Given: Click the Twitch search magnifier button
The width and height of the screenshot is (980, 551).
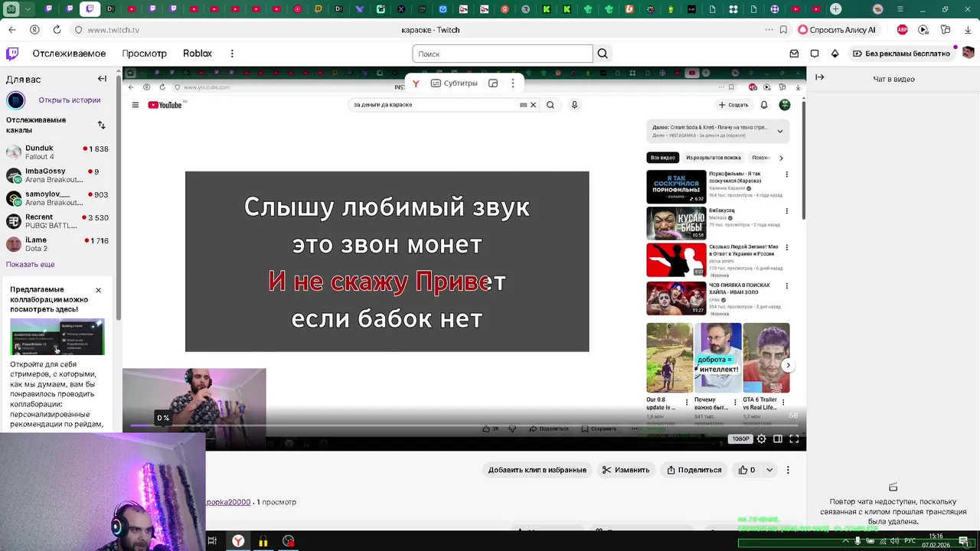Looking at the screenshot, I should tap(603, 54).
